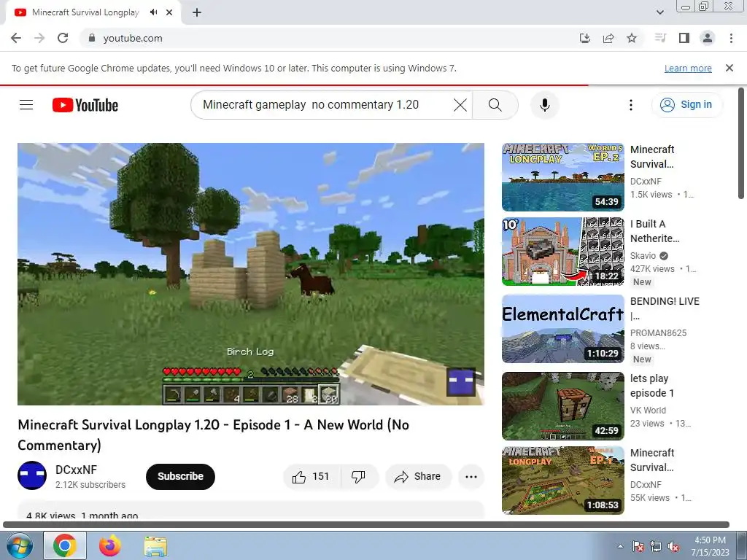Open more actions ellipsis under video
747x560 pixels.
471,476
